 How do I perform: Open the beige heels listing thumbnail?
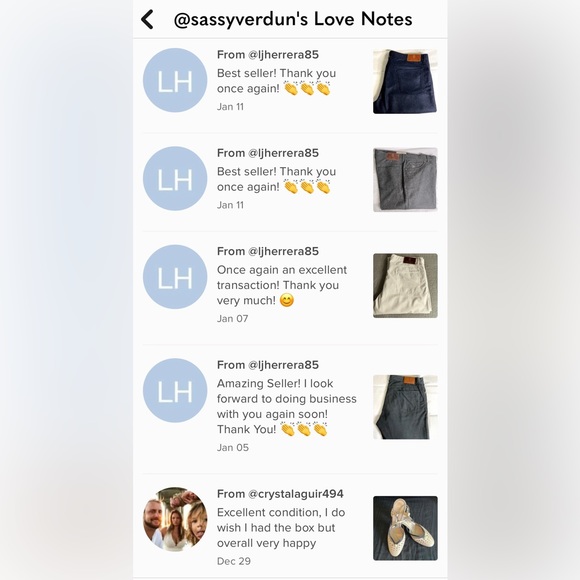point(405,528)
